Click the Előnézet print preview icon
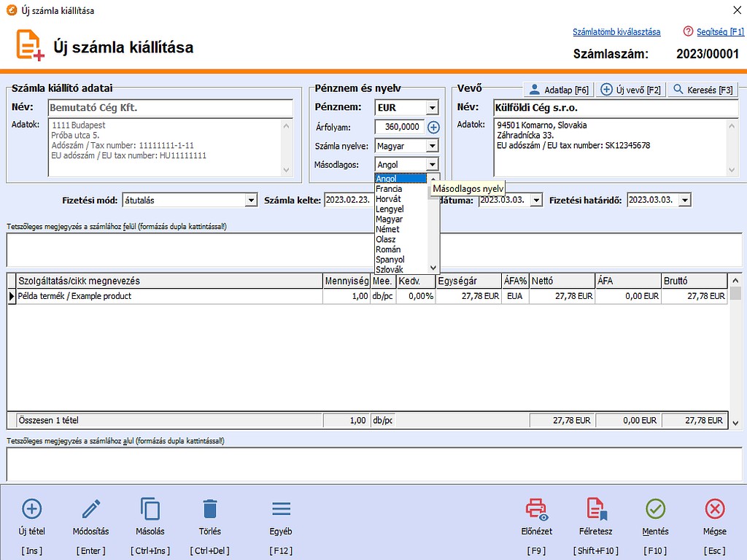 click(x=537, y=509)
